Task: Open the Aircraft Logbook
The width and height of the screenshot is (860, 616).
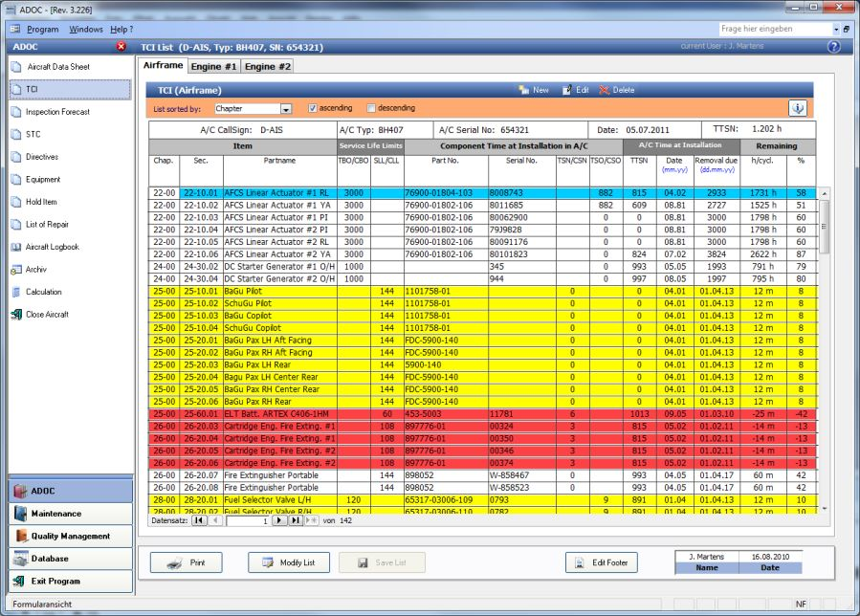Action: [63, 246]
